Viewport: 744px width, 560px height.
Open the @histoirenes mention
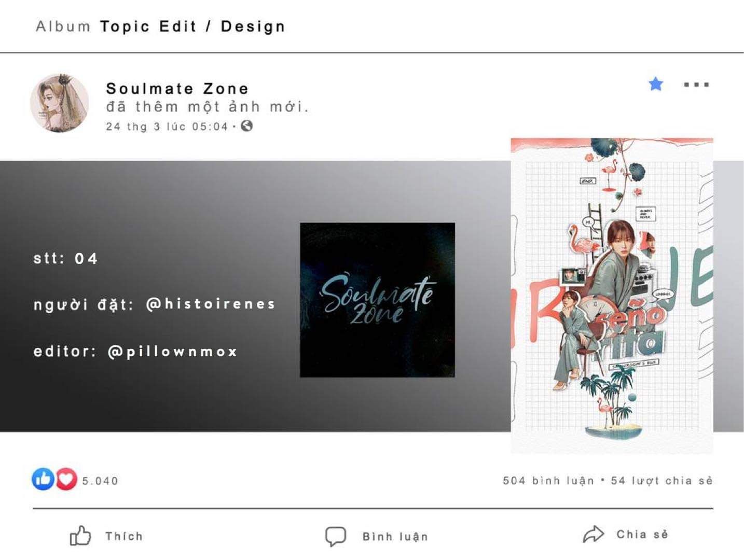[x=211, y=304]
